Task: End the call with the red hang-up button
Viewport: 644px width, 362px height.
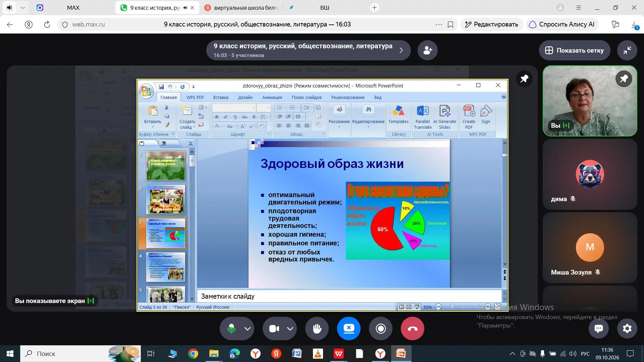Action: click(x=413, y=328)
